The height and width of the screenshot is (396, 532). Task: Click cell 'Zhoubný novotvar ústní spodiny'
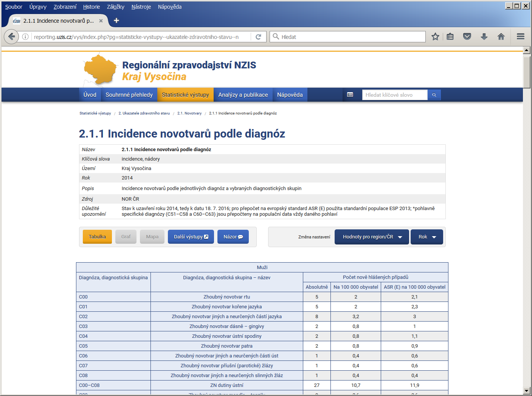point(227,336)
